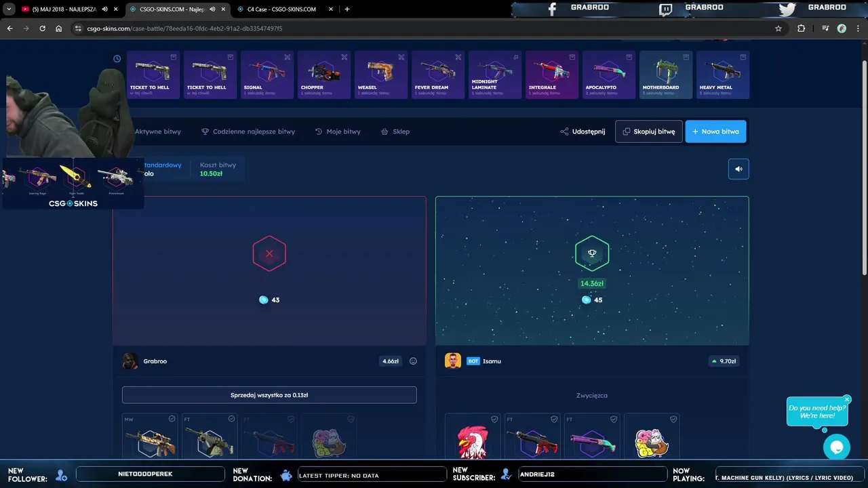Switch to the MAJ 2018 YouTube tab
The image size is (868, 488).
tap(64, 9)
